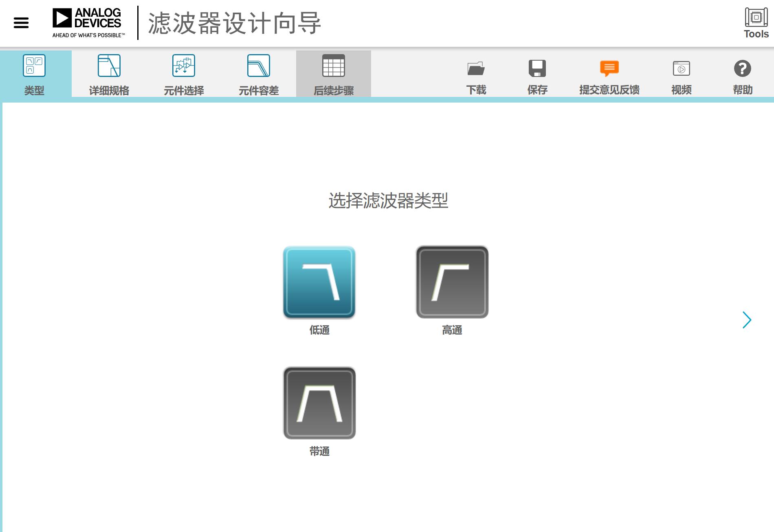
Task: Select the 高通 high-pass filter tile
Action: pyautogui.click(x=452, y=282)
